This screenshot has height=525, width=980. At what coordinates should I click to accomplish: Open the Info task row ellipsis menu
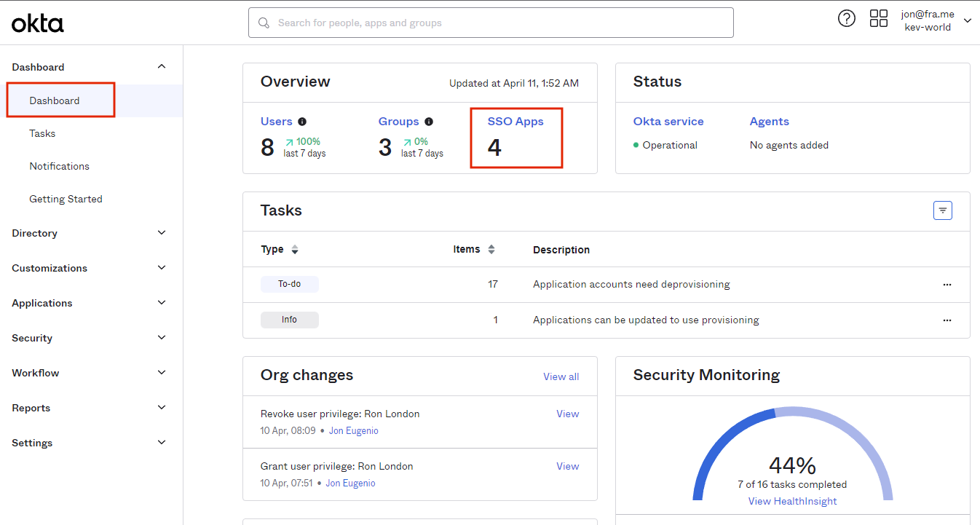pyautogui.click(x=947, y=320)
